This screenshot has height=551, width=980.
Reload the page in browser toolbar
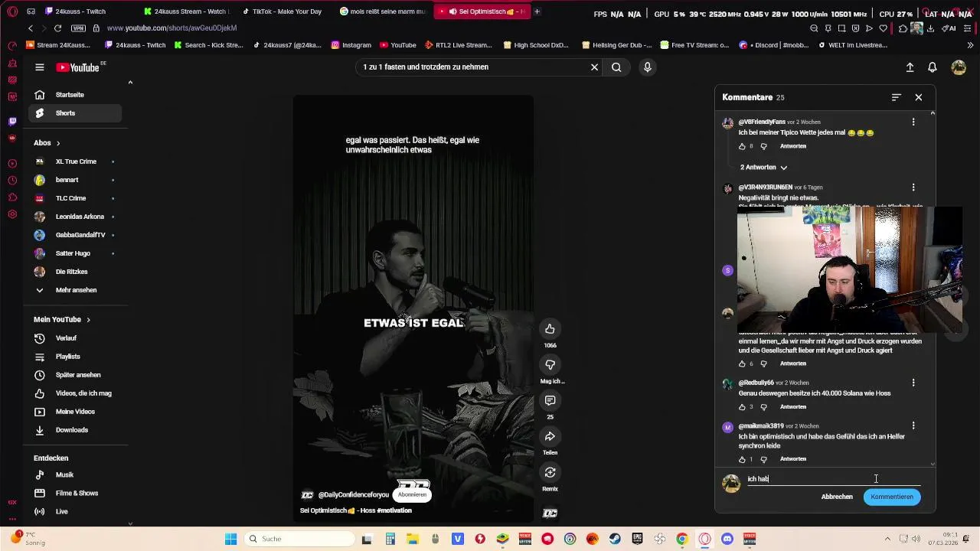[57, 28]
